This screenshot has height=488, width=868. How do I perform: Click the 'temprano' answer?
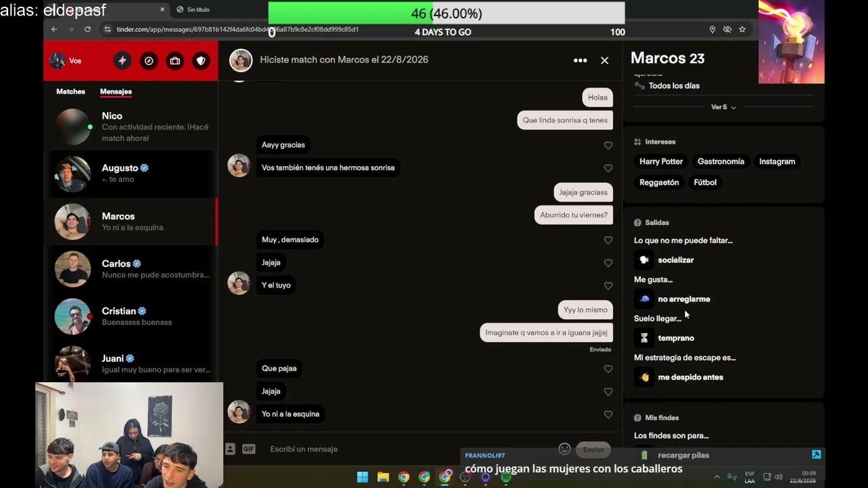click(676, 338)
